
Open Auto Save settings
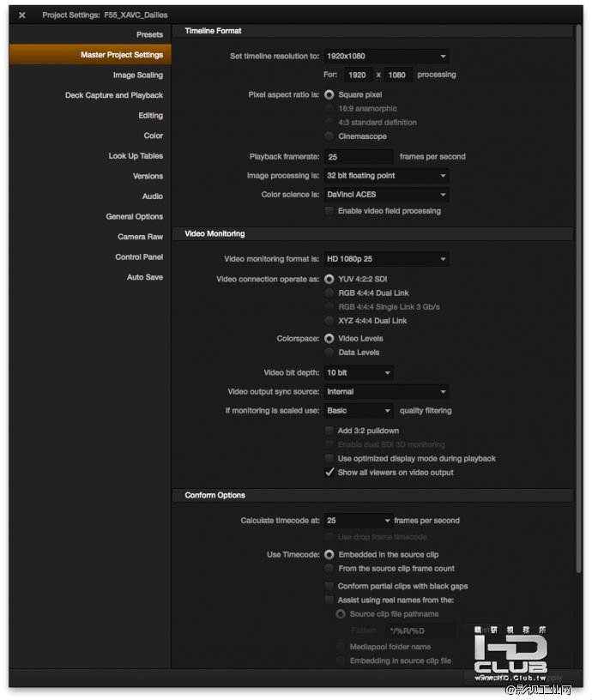tap(145, 277)
